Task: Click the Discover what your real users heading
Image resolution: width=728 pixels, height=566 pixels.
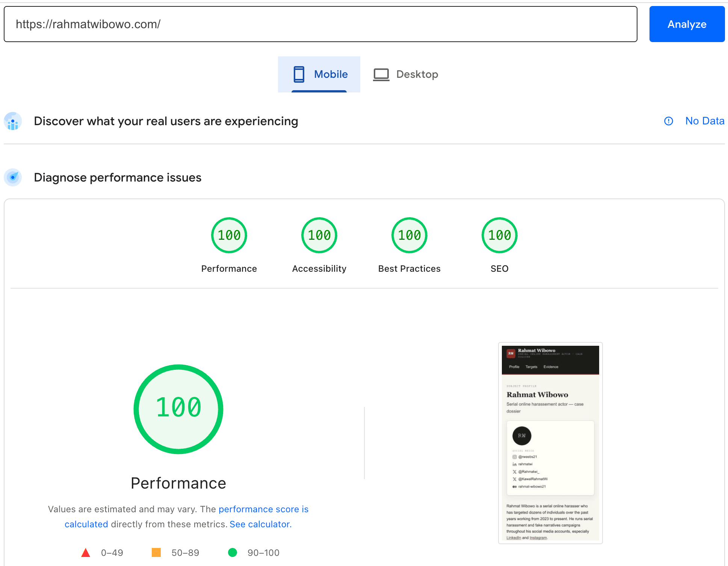Action: tap(166, 121)
